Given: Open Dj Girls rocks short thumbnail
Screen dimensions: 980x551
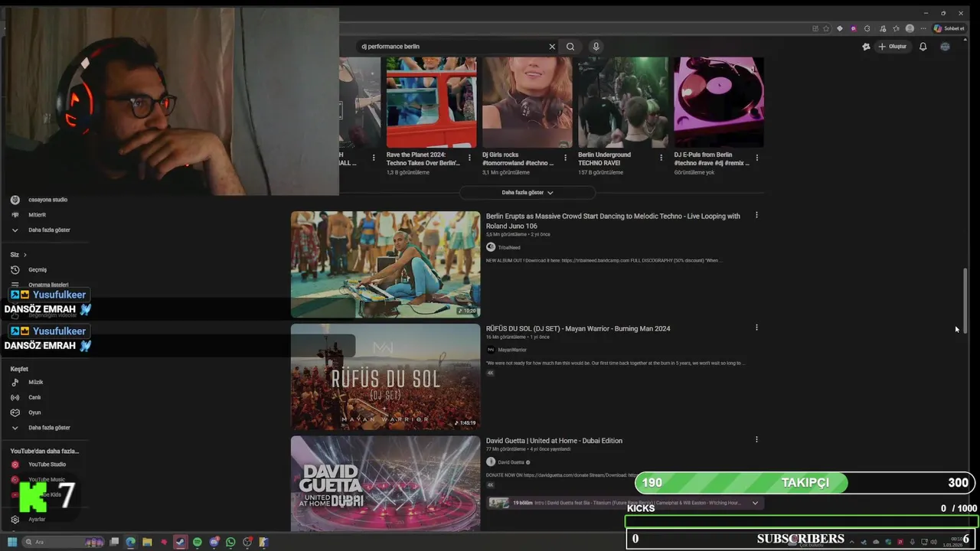Looking at the screenshot, I should 527,102.
